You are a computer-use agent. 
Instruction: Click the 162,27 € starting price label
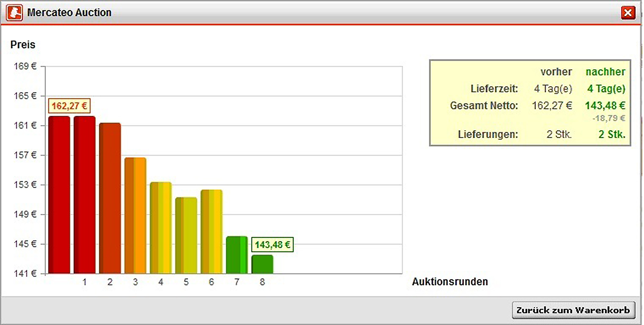click(x=69, y=106)
